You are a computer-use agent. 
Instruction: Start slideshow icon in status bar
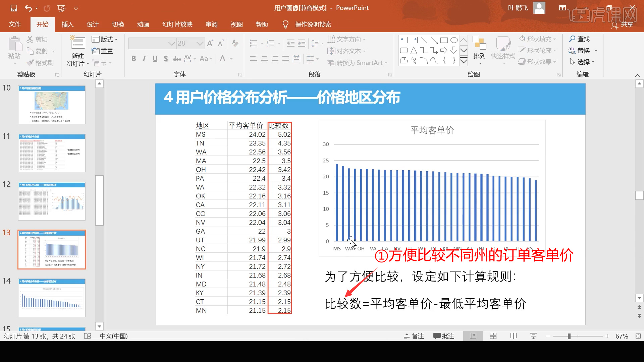click(533, 336)
